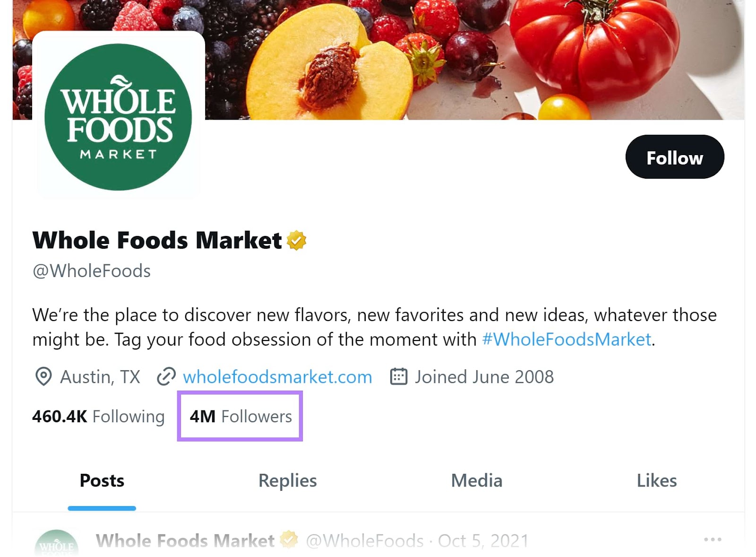Click the three-dot more options on the post
Image resolution: width=756 pixels, height=557 pixels.
(x=712, y=539)
